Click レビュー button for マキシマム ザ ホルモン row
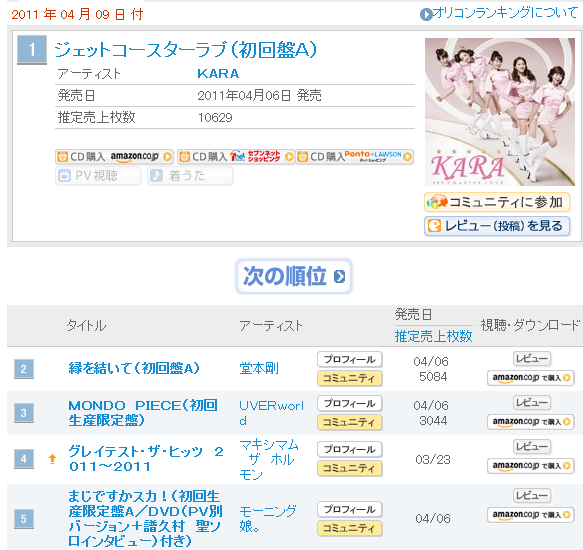 532,446
